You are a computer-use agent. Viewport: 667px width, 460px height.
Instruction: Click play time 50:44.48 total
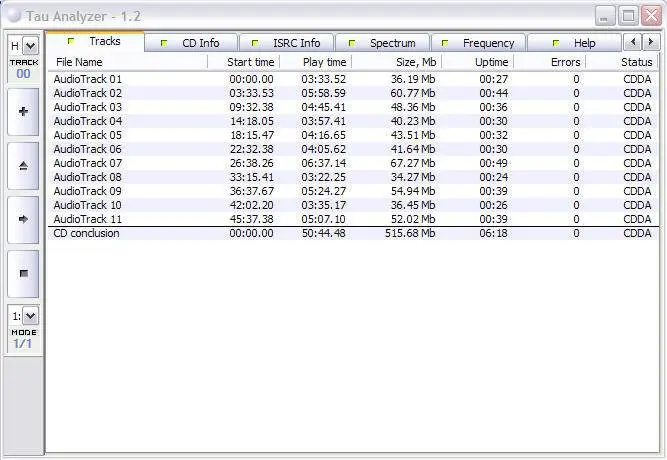pyautogui.click(x=324, y=234)
